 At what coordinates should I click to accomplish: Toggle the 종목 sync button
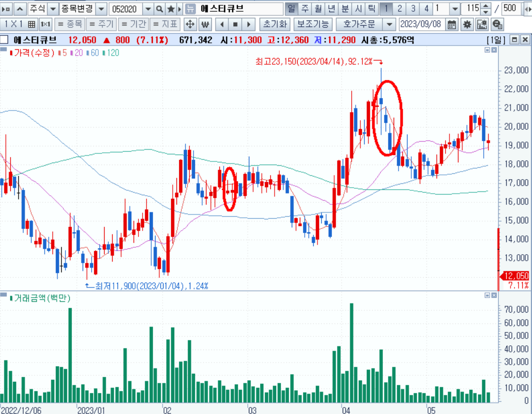click(70, 25)
